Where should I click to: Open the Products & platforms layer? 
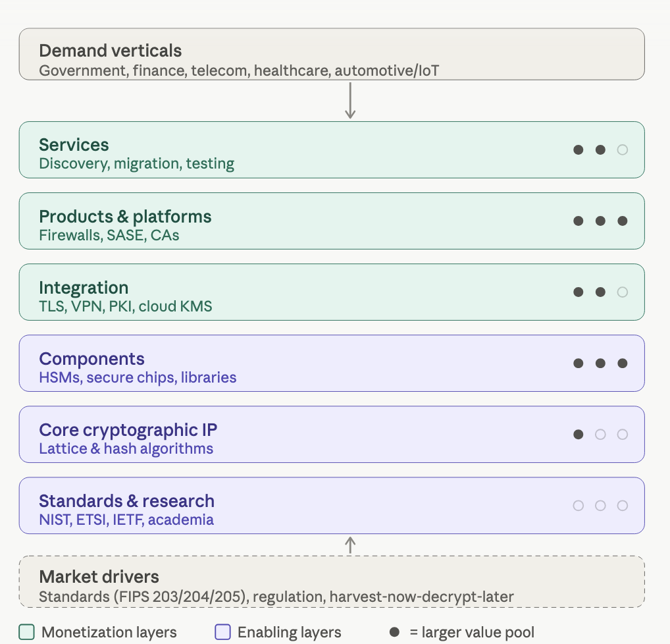(x=332, y=221)
